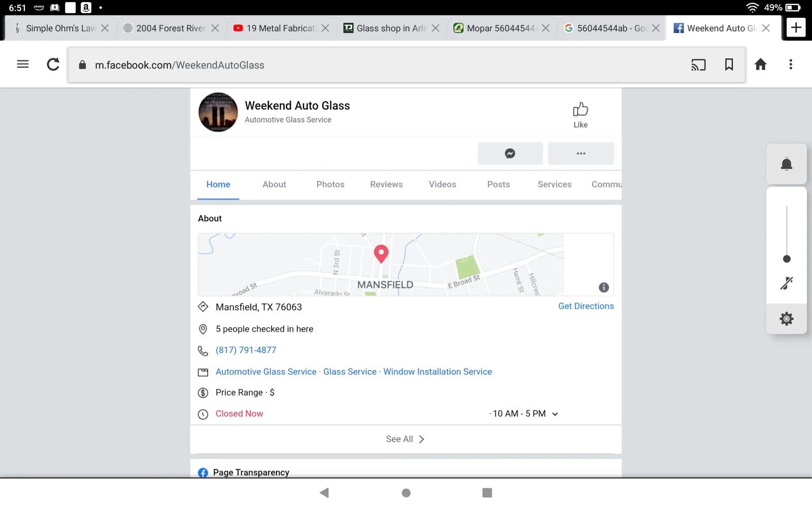Click the Weekend Auto Glass page title
Screen dimensions: 812x508
pyautogui.click(x=297, y=106)
